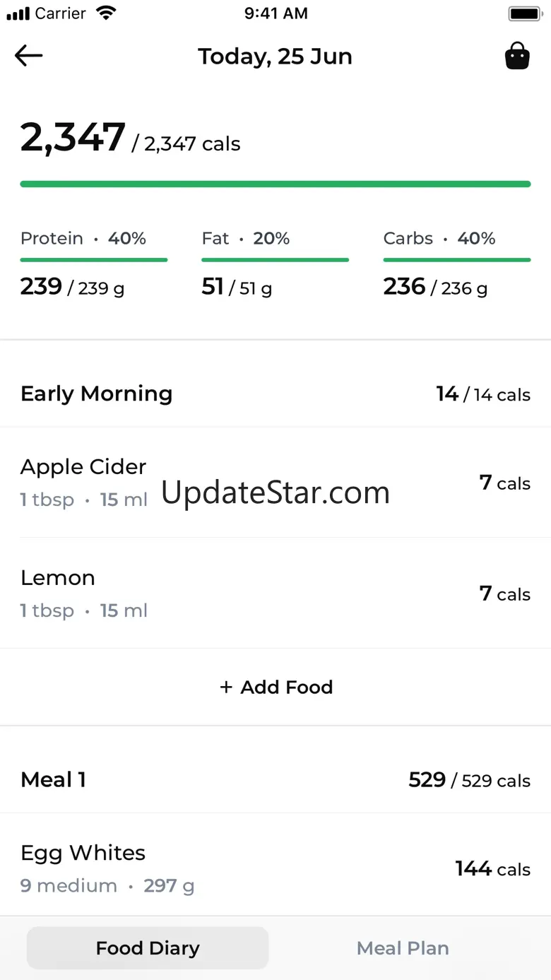Image resolution: width=551 pixels, height=980 pixels.
Task: Tap the 2,347 total calories figure
Action: coord(73,138)
